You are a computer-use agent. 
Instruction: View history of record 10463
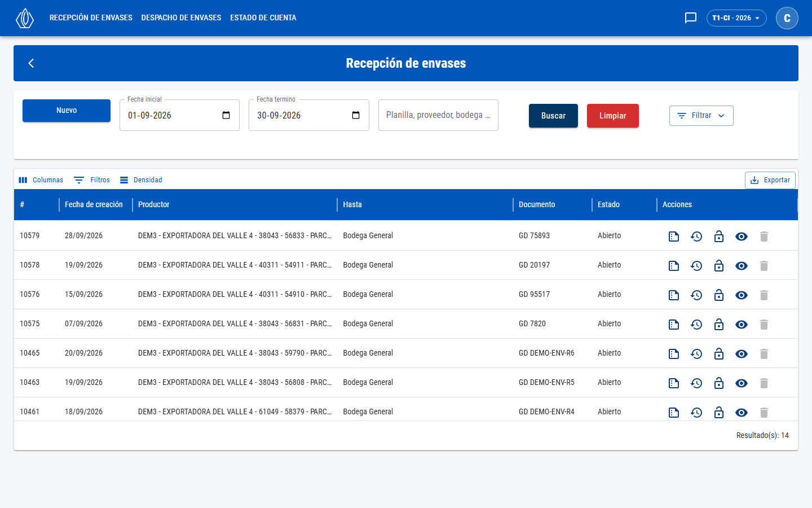tap(696, 383)
